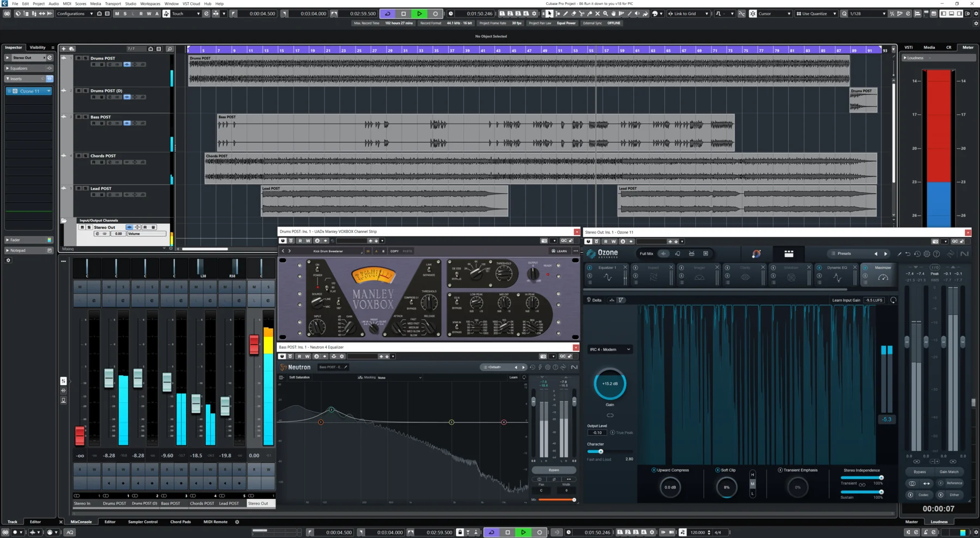Screen dimensions: 980x538
Task: Open the Use Quantize dropdown
Action: [816, 14]
